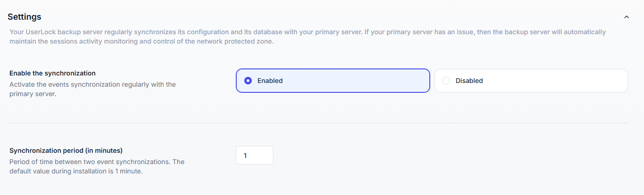Click the "Disabled" text label
Screen dimensions: 644x195
(469, 81)
